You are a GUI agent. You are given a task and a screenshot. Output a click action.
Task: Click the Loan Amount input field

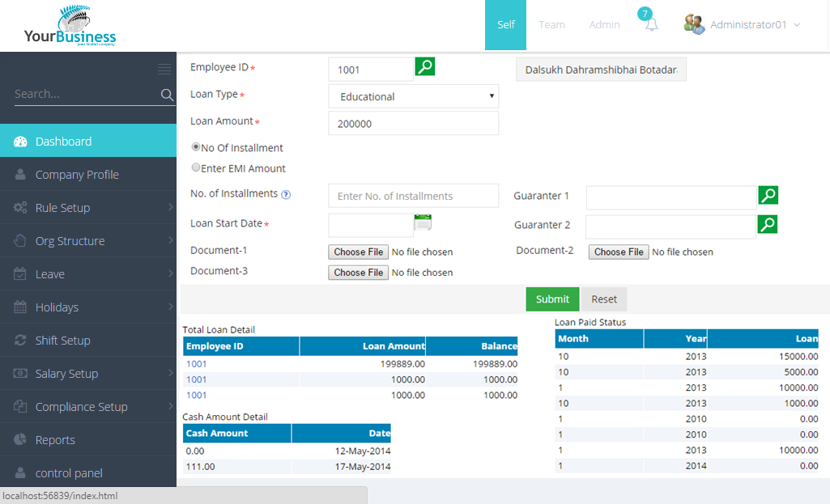pos(413,124)
